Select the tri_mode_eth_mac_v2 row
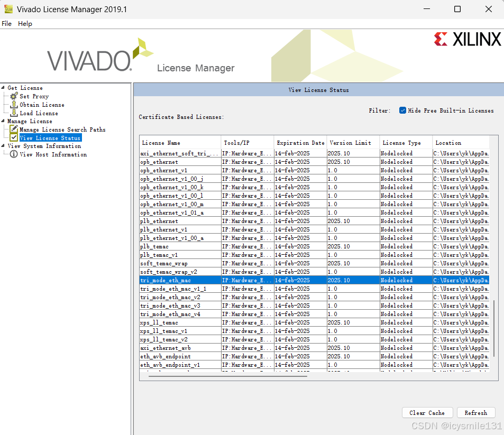The height and width of the screenshot is (435, 504). [x=314, y=297]
